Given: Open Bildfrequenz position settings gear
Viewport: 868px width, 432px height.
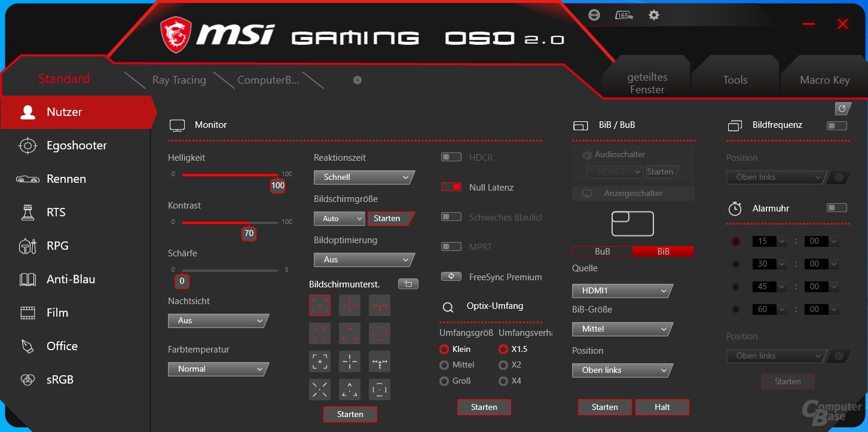Looking at the screenshot, I should click(839, 177).
